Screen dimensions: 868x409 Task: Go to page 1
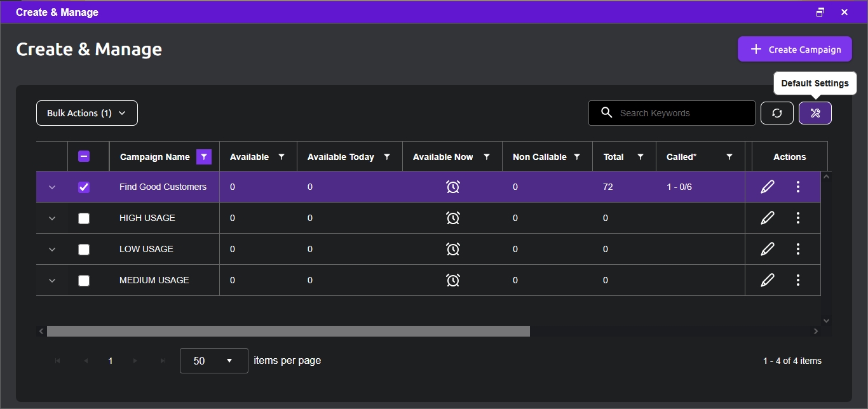pos(111,361)
